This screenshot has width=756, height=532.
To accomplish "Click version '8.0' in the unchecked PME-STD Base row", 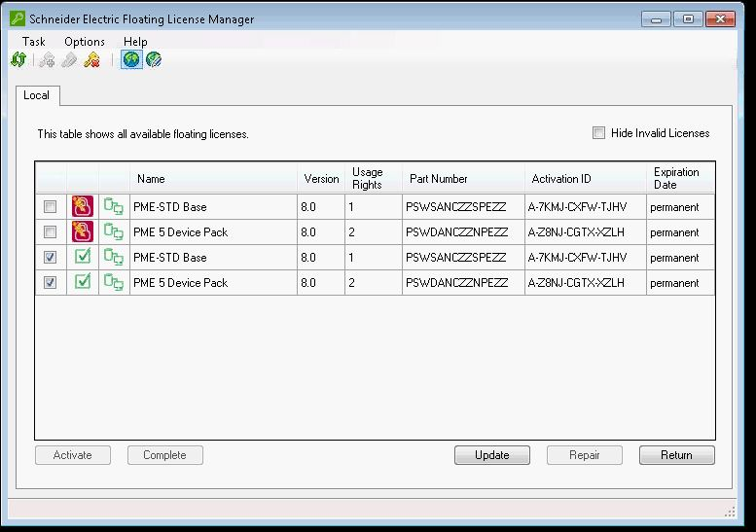I will 308,207.
